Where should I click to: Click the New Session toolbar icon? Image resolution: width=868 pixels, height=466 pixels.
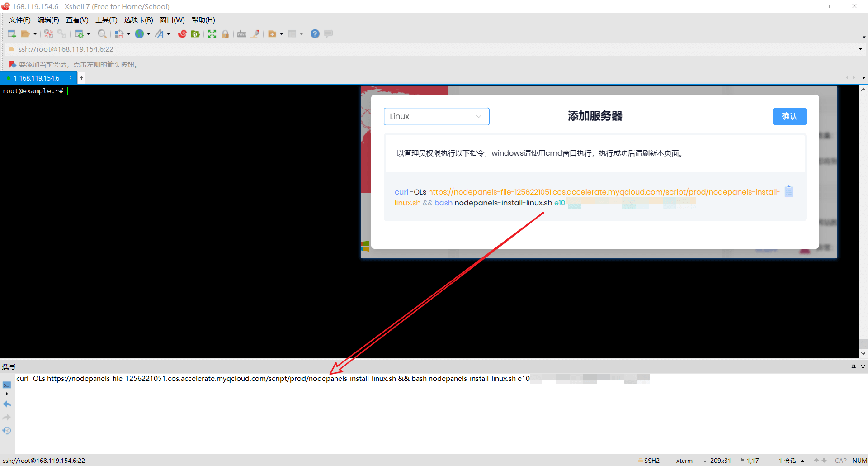coord(12,34)
